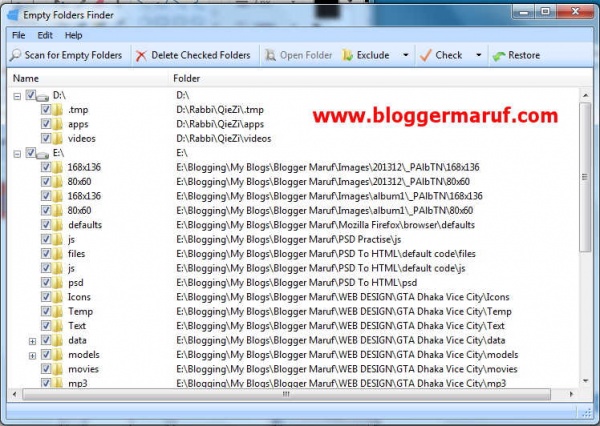Click the Temp folder icon

coord(57,311)
